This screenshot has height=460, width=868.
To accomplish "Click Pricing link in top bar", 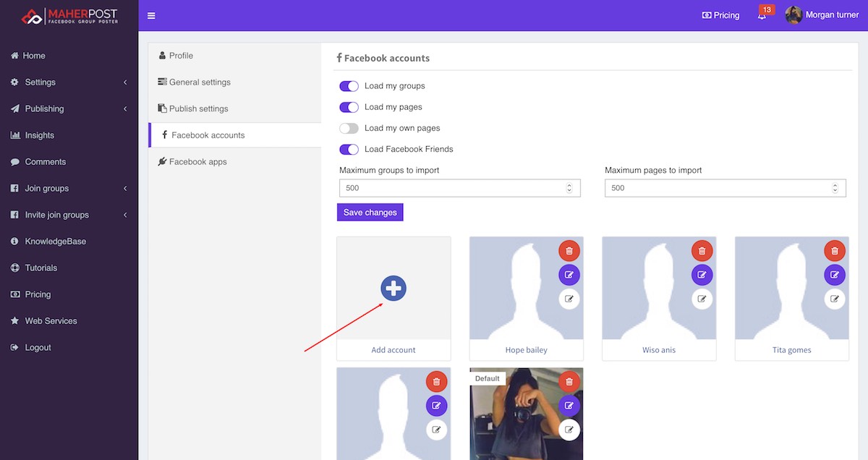I will pyautogui.click(x=720, y=15).
